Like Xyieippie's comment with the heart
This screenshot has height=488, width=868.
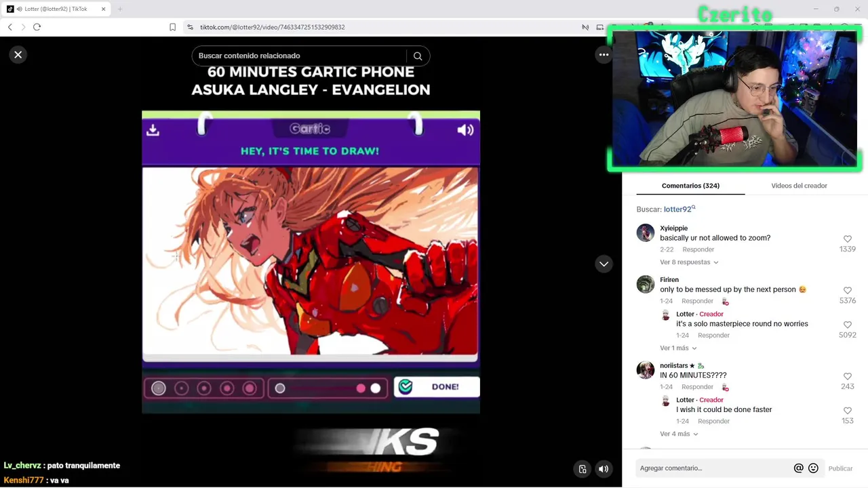click(x=848, y=239)
